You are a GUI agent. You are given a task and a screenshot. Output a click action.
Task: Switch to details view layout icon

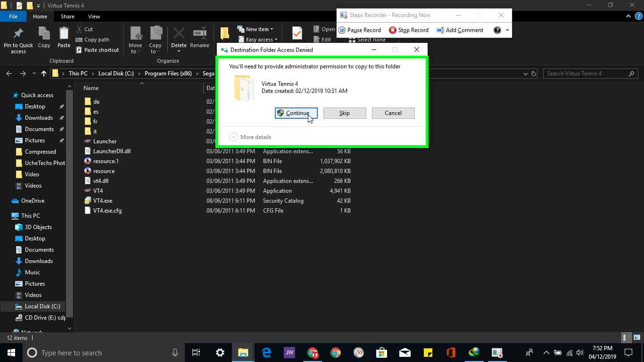(x=626, y=337)
